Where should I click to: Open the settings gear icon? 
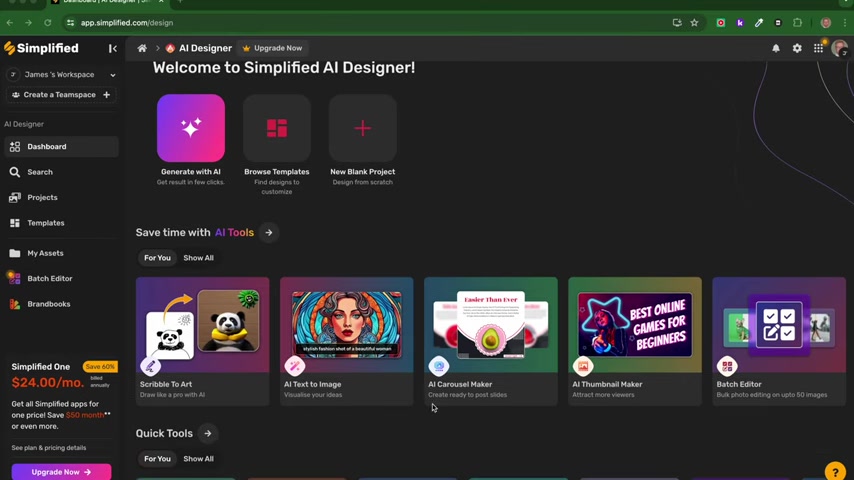797,48
